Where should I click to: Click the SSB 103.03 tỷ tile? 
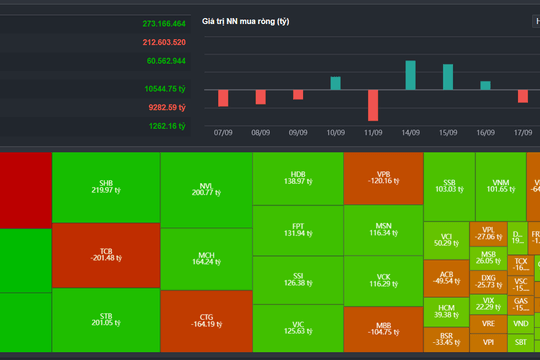point(449,186)
